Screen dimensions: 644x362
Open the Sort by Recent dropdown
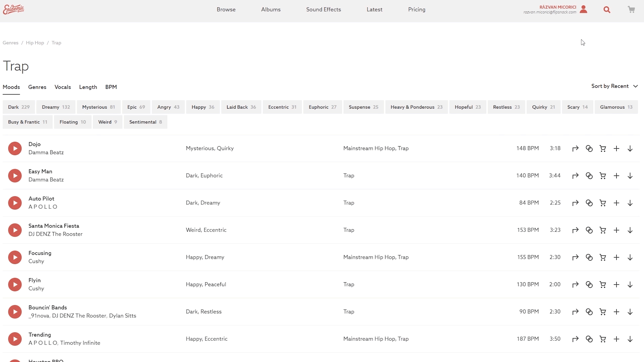614,86
